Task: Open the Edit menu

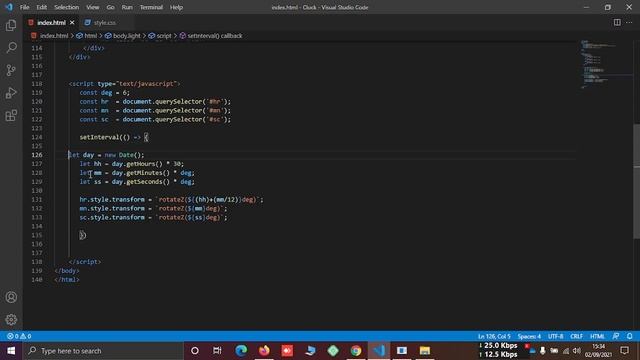Action: [x=42, y=7]
